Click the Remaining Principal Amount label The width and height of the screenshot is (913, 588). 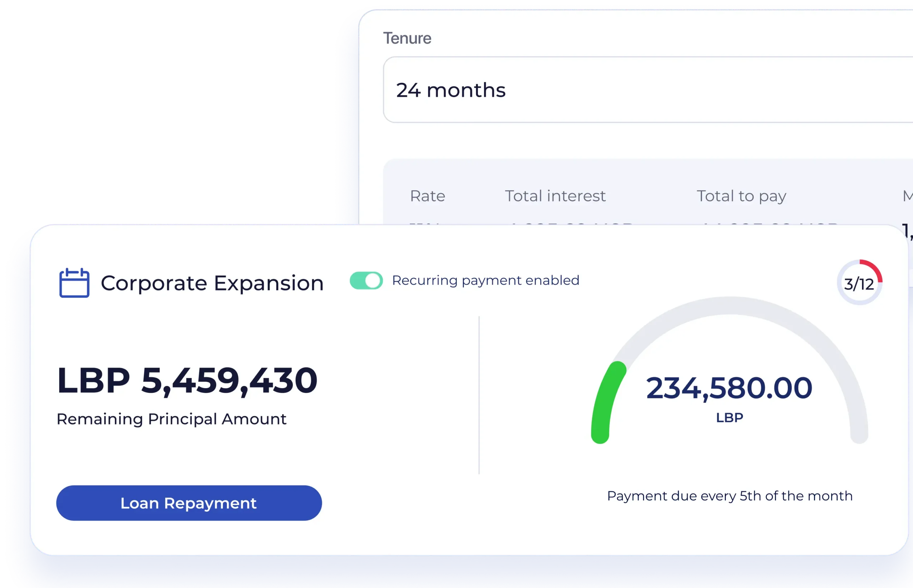click(171, 419)
